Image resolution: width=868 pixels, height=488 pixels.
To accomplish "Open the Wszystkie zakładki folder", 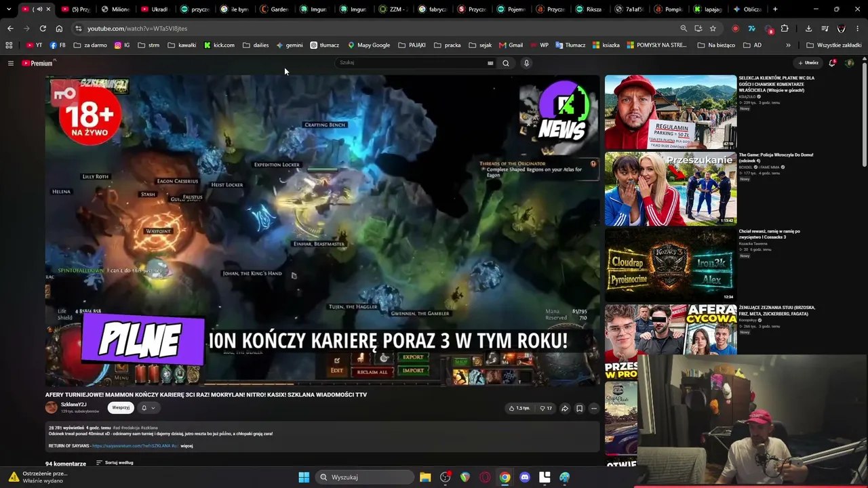I will coord(834,45).
